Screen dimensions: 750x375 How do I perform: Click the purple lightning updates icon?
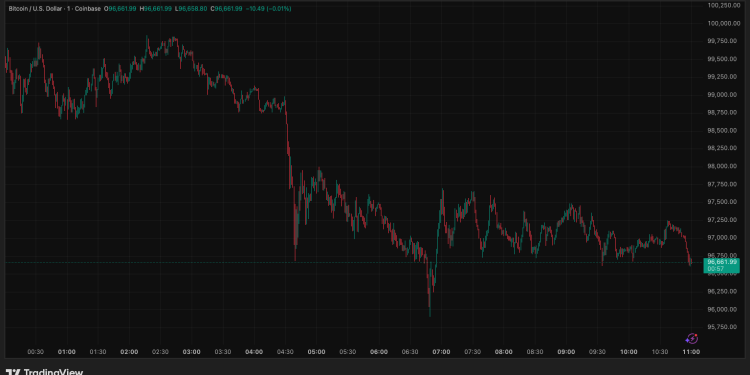pyautogui.click(x=692, y=339)
